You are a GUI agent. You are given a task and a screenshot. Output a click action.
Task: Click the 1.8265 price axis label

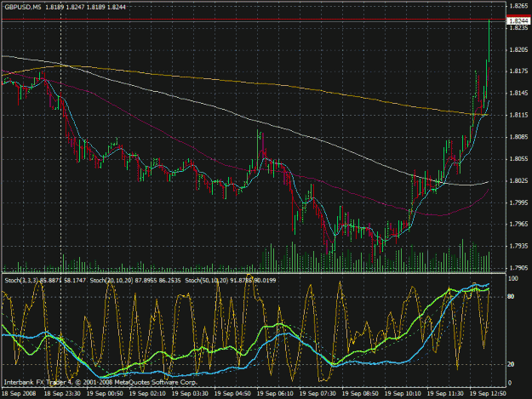point(519,6)
